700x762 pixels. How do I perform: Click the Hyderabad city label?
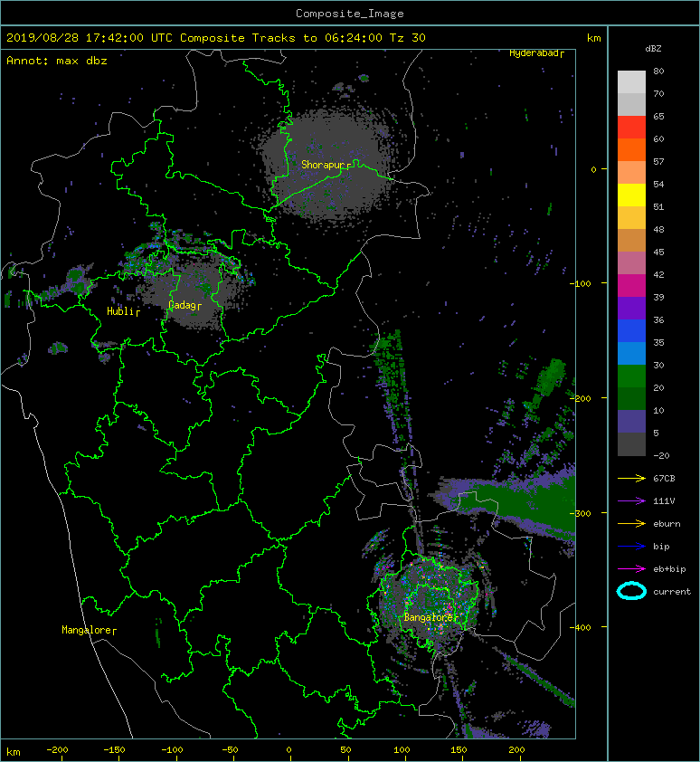pos(534,53)
